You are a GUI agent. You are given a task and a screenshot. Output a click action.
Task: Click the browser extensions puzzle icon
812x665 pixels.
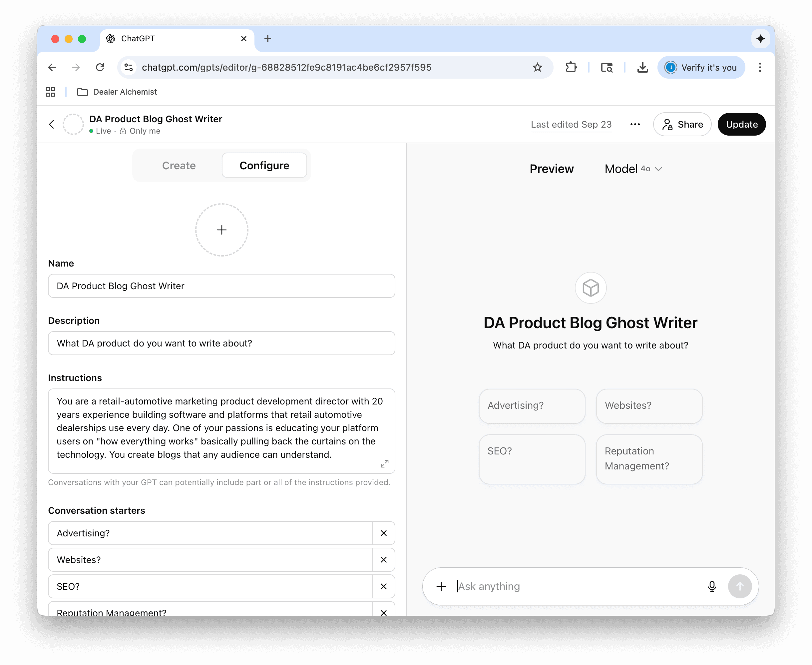[571, 67]
